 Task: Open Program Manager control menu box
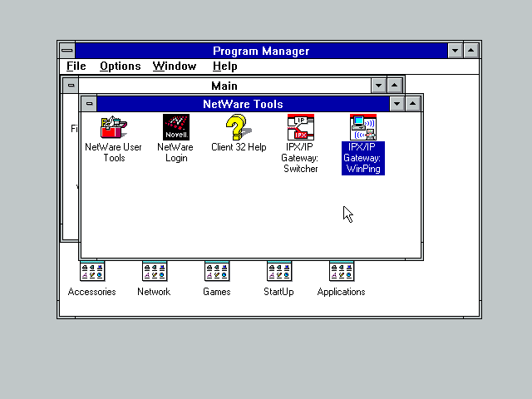pos(67,51)
